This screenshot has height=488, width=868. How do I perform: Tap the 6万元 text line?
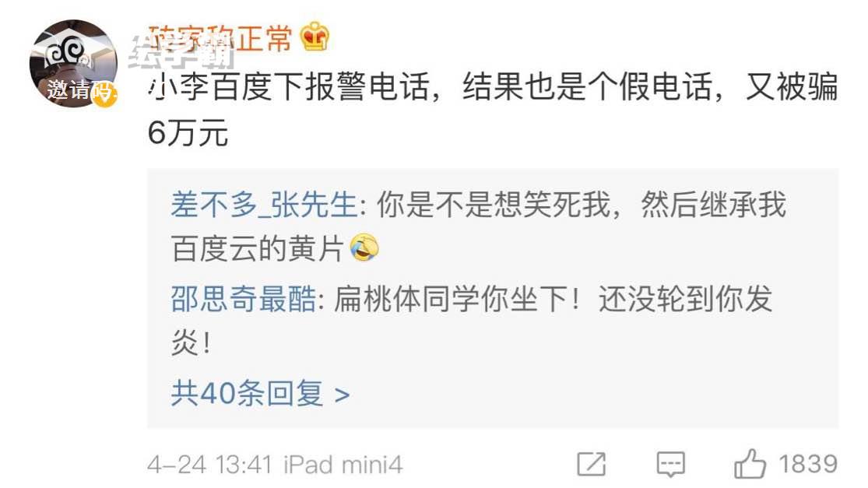(188, 133)
